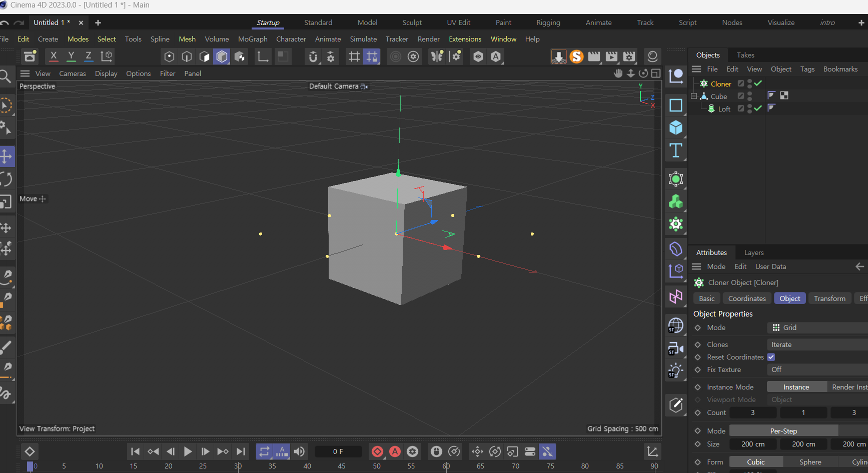Click the current frame field 0 F
The width and height of the screenshot is (868, 473).
click(x=338, y=451)
